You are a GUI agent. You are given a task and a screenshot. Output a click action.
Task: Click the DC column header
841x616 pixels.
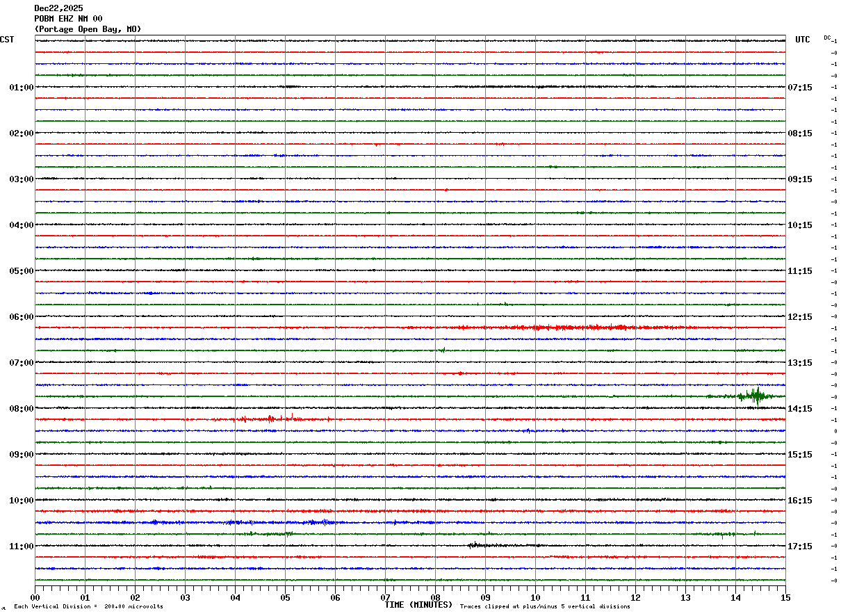tap(827, 38)
